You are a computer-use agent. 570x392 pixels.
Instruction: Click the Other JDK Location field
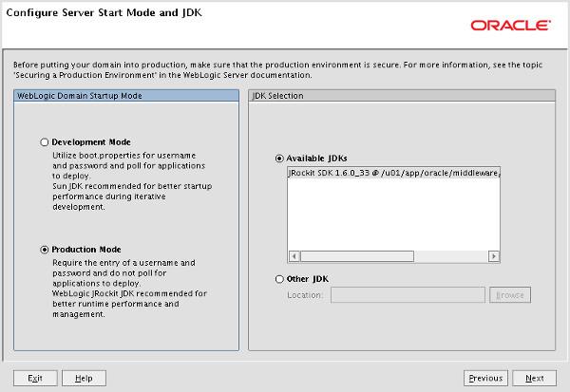coord(408,295)
